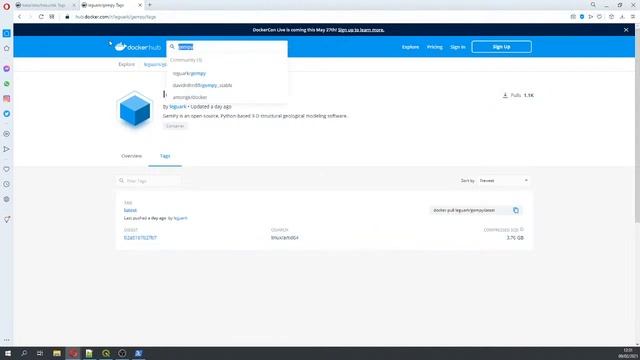Open the tag digest hash link
Screen dimensions: 640x360
(x=140, y=238)
